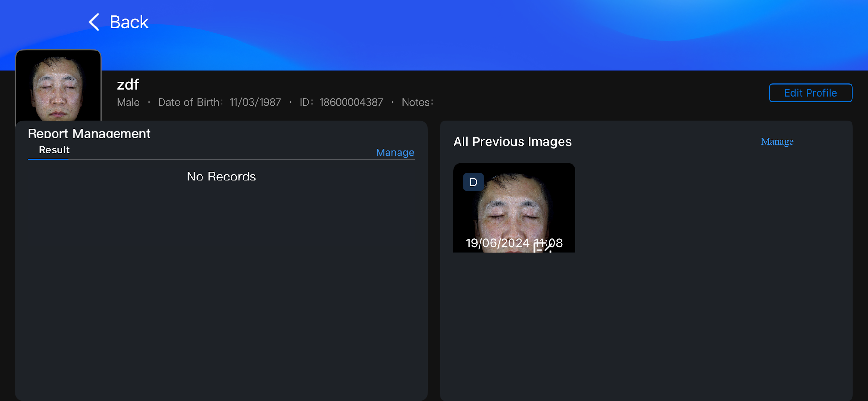Click the Report Management heading
The height and width of the screenshot is (401, 868).
[x=89, y=133]
